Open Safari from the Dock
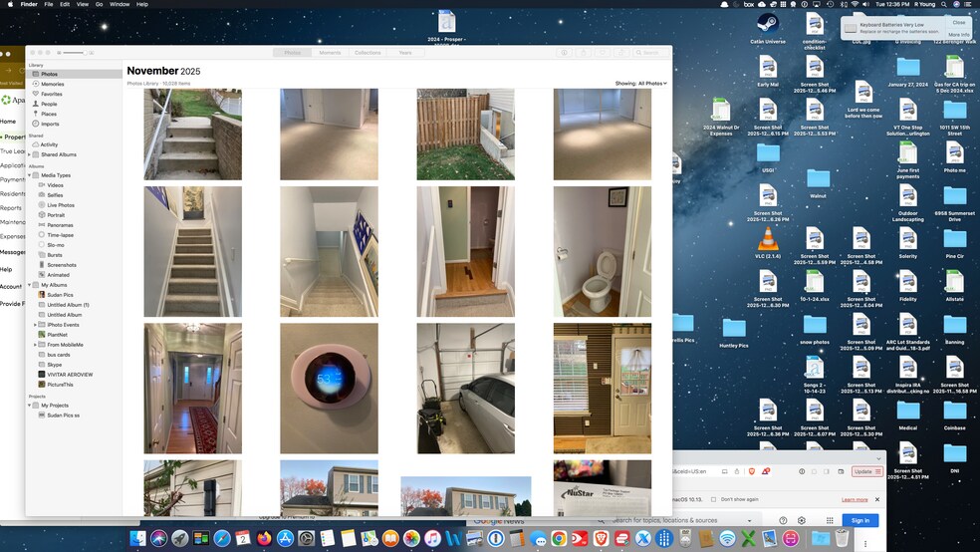This screenshot has width=980, height=552. tap(221, 538)
